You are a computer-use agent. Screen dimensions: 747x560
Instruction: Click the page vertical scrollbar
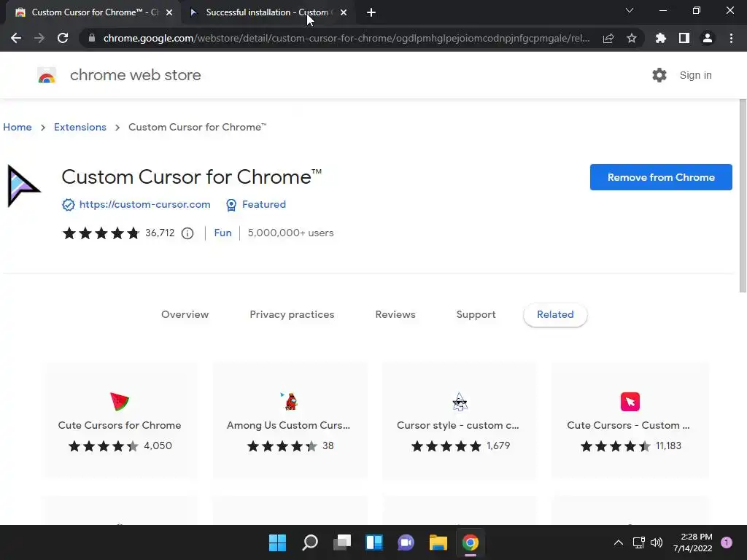coord(743,195)
